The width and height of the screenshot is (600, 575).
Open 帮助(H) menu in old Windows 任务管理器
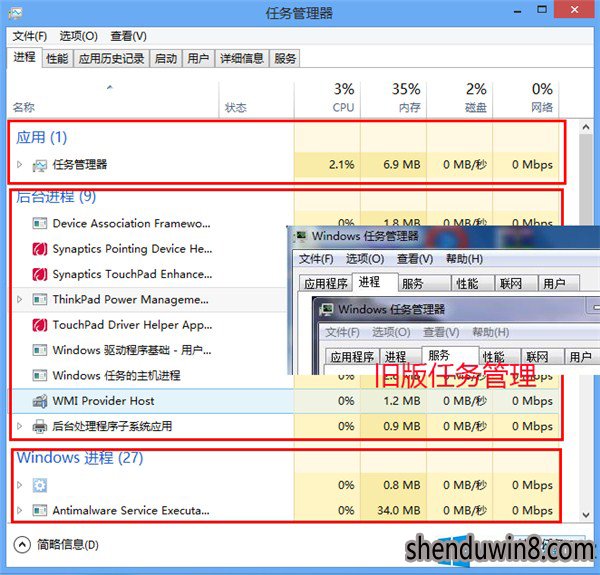point(464,259)
